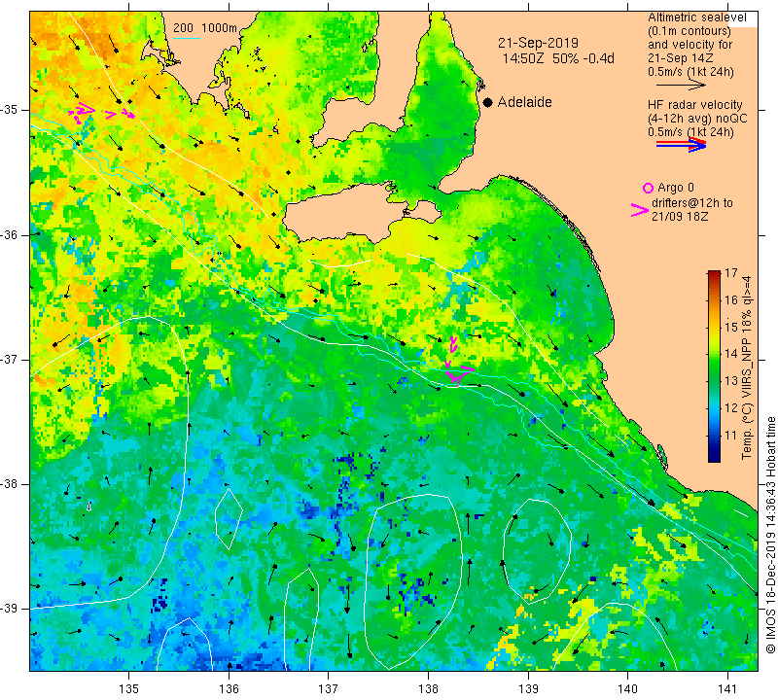Click the '200 1000m' depth contour legend
Viewport: 778px width, 700px height.
[x=205, y=28]
